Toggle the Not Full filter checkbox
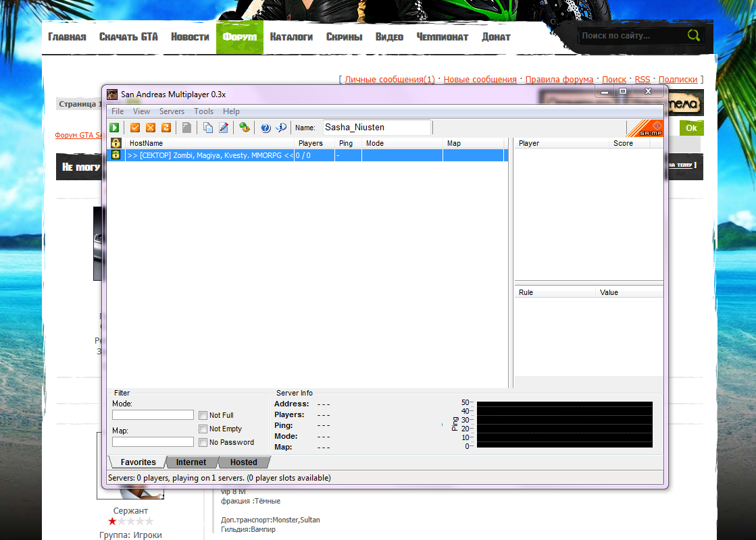This screenshot has height=540, width=756. (203, 415)
